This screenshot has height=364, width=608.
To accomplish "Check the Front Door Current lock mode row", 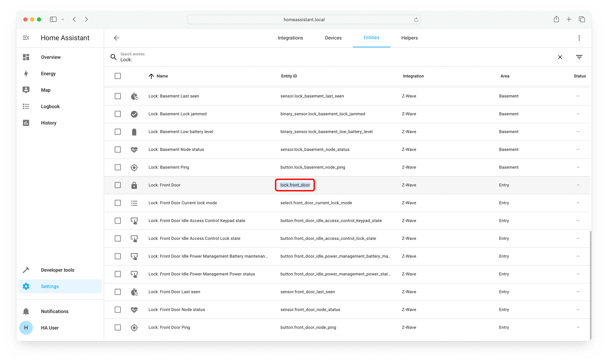I will (118, 203).
